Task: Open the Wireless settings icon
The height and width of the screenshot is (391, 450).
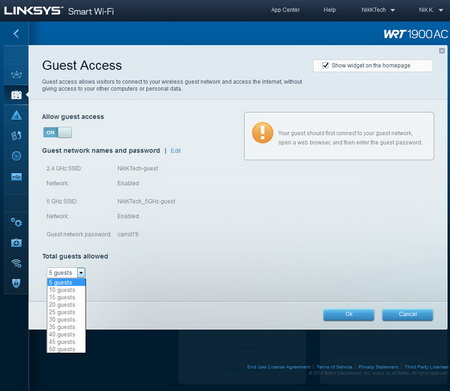Action: coord(16,263)
